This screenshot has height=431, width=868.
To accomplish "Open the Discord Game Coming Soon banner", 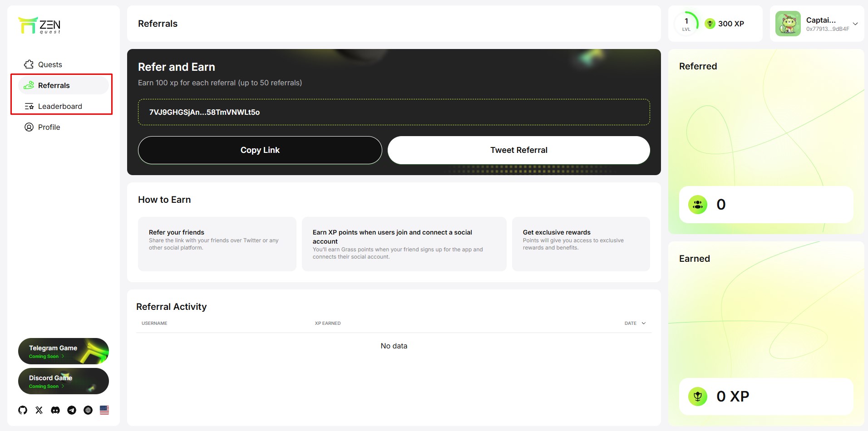I will [64, 381].
